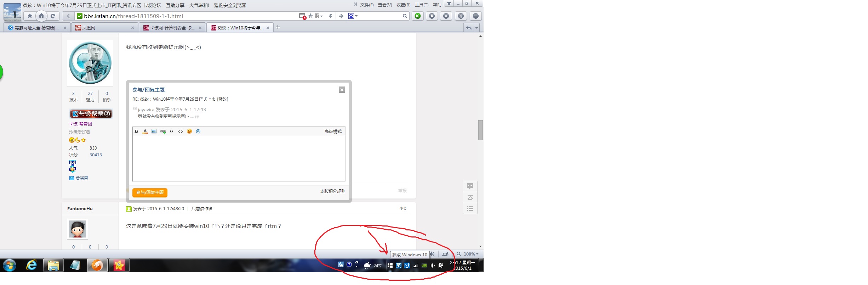Go to browser home page
Viewport: 868px width, 285px height.
(41, 16)
